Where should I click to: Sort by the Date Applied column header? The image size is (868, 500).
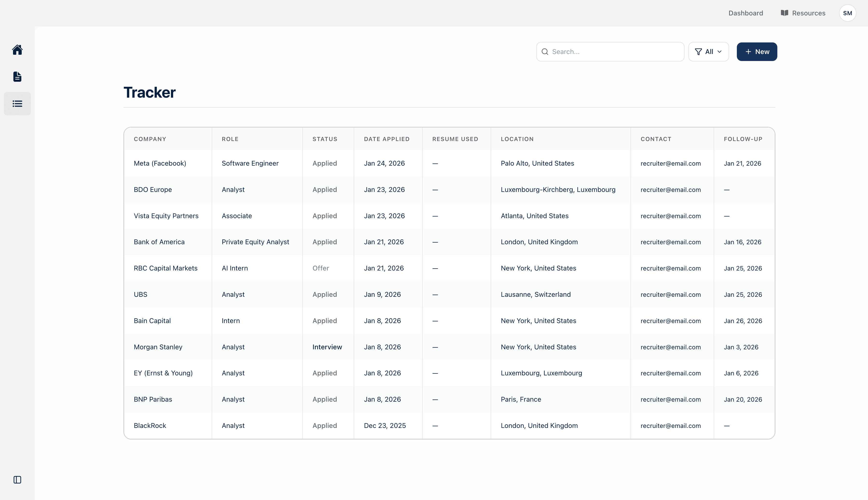pyautogui.click(x=386, y=139)
